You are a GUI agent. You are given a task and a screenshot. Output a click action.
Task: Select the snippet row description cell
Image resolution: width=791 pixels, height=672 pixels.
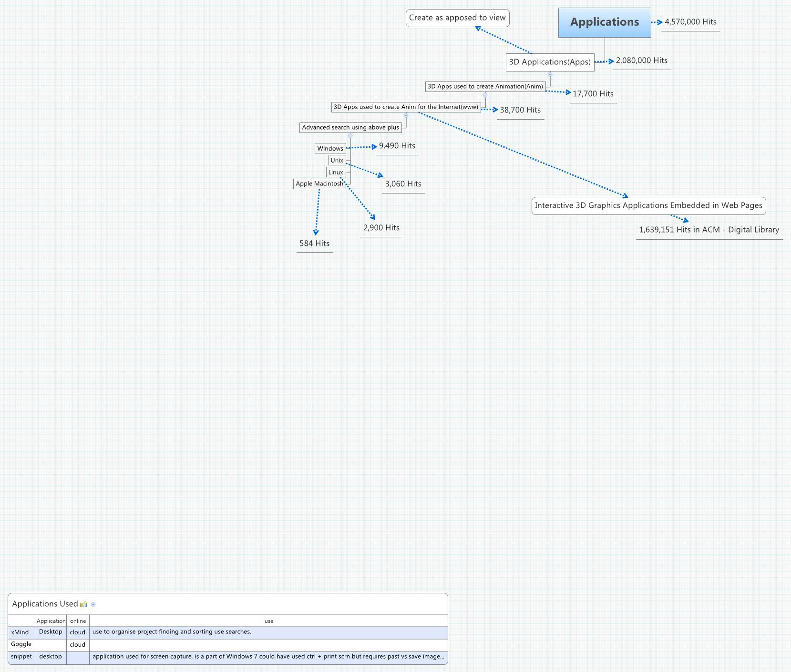pyautogui.click(x=268, y=657)
